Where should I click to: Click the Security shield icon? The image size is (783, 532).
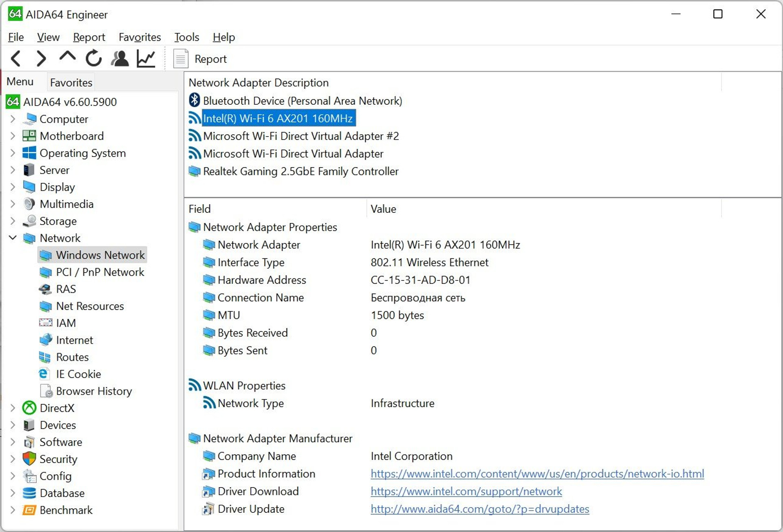[x=29, y=459]
